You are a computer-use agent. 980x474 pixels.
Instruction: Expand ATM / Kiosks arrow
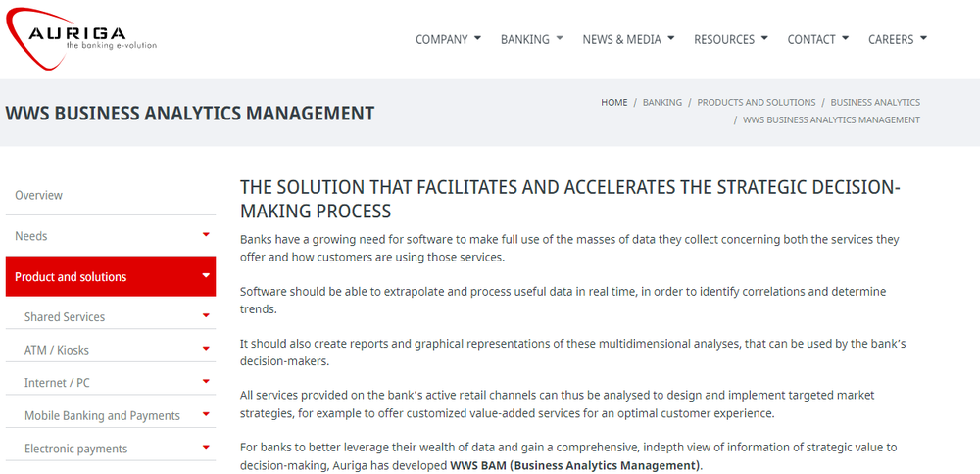pyautogui.click(x=206, y=349)
